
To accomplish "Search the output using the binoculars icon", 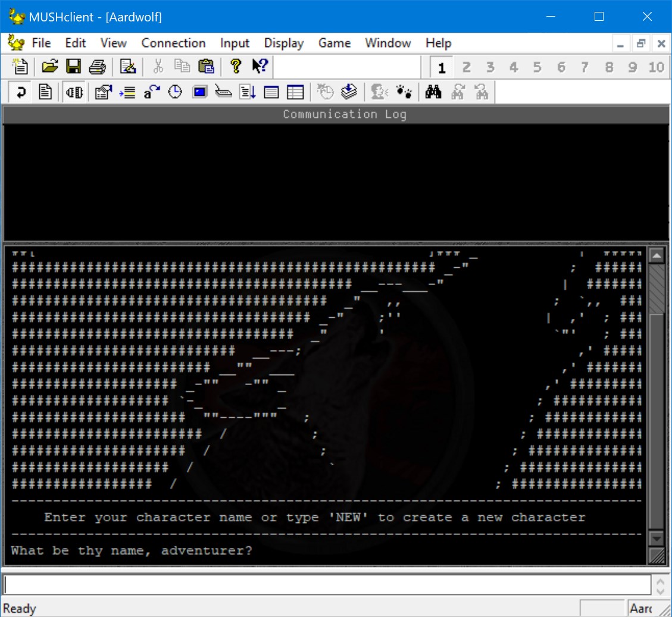I will point(434,92).
